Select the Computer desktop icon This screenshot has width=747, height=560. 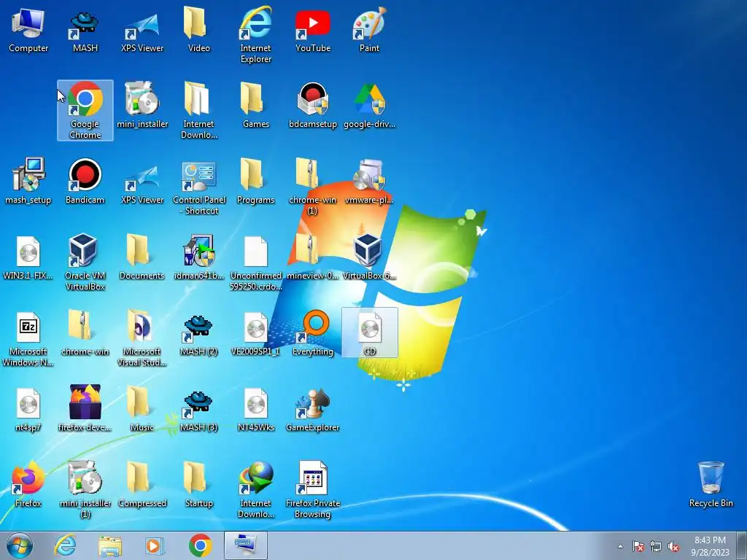coord(28,29)
